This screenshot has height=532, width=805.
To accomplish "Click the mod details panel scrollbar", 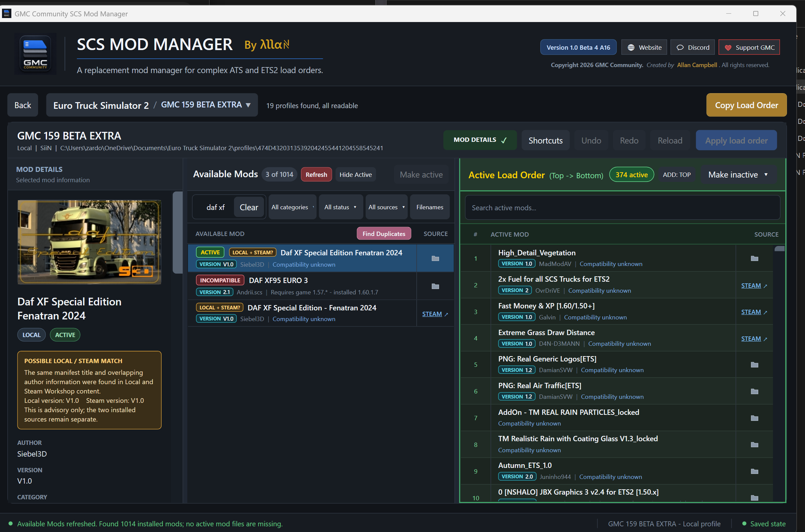I will pos(177,232).
